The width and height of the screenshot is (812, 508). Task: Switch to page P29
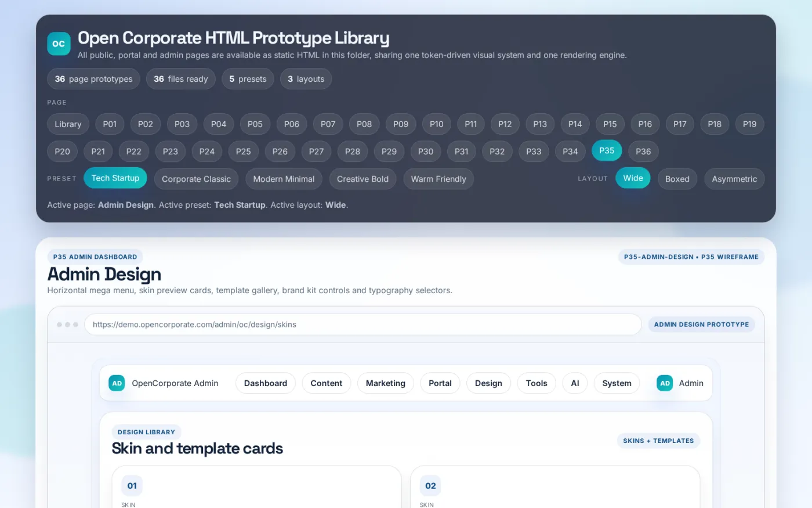pos(389,152)
